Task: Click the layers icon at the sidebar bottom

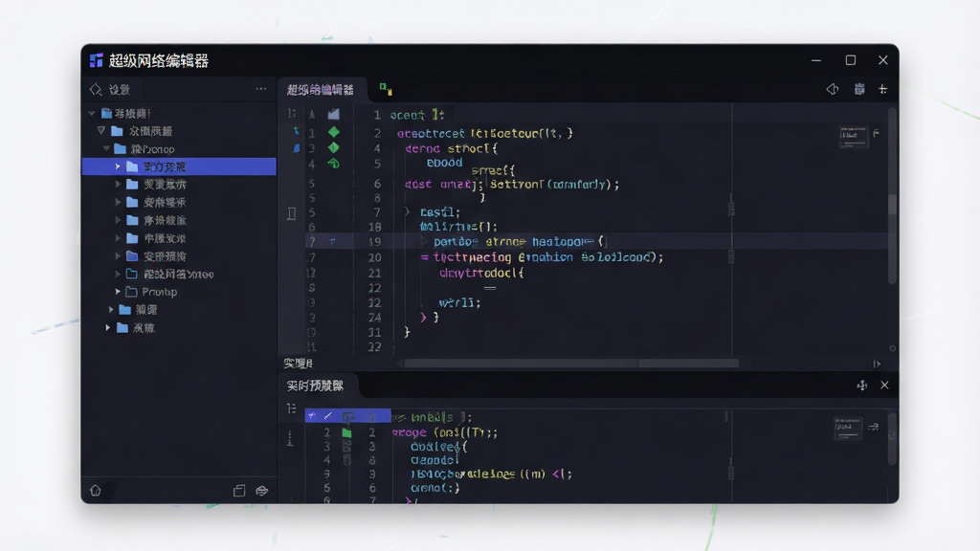Action: click(262, 491)
